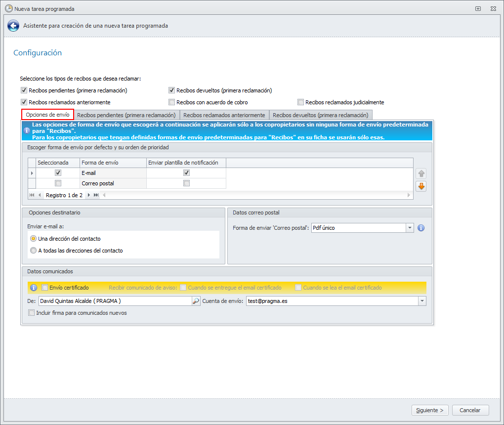Open contact search magnifier in De field
Screen dimensions: 504x425
pos(196,301)
